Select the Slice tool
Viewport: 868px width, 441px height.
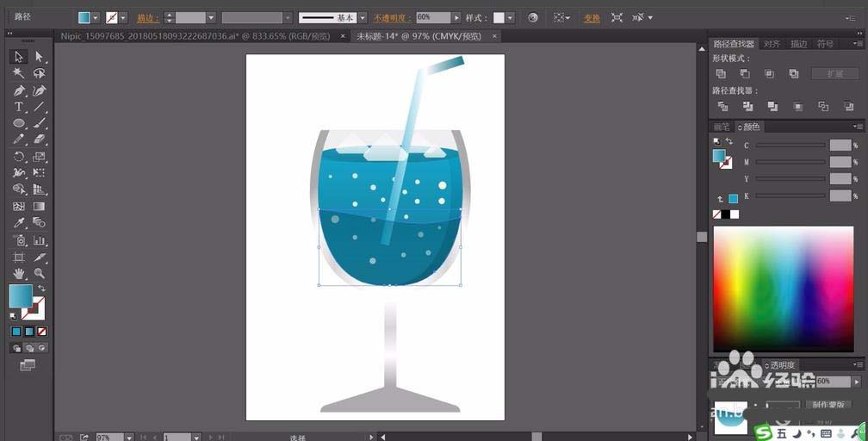39,257
